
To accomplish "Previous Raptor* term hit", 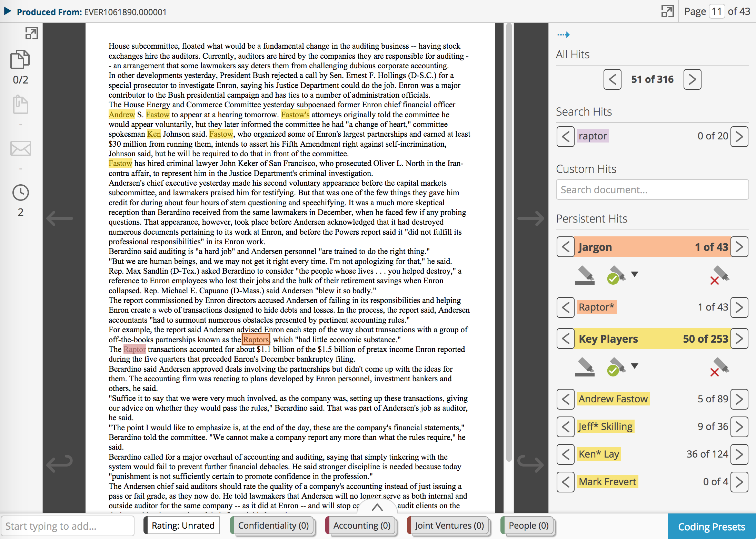I will (566, 307).
